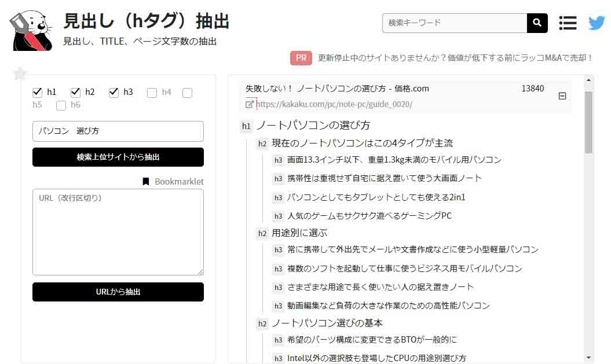The image size is (611, 364).
Task: Click the character count 13840
Action: 532,89
